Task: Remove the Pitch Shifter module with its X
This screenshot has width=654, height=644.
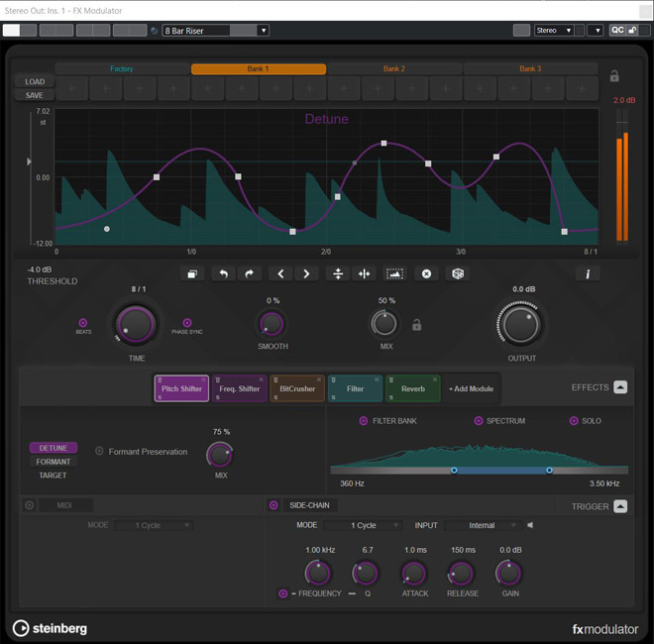Action: point(203,379)
